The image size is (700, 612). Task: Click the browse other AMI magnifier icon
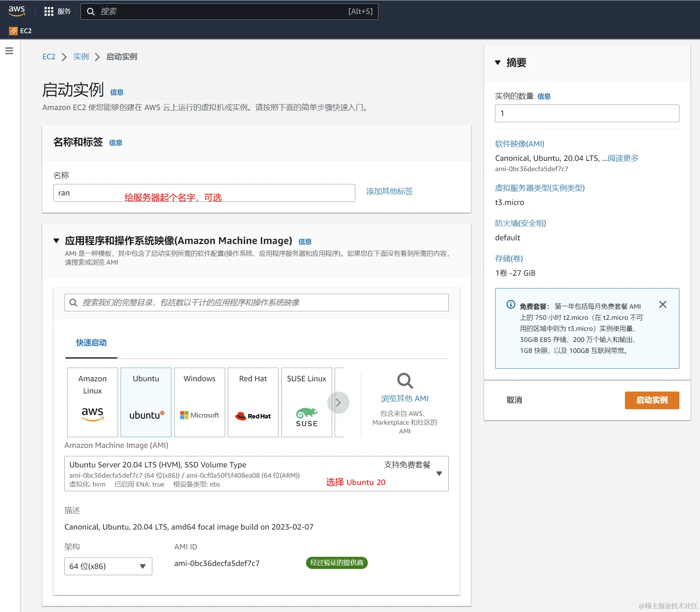click(x=405, y=381)
